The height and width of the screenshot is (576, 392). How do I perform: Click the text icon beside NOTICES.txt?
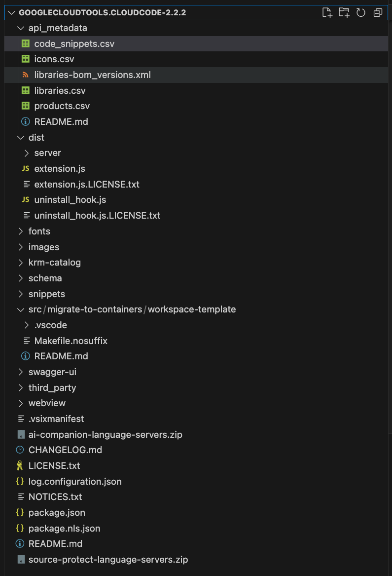(x=21, y=497)
